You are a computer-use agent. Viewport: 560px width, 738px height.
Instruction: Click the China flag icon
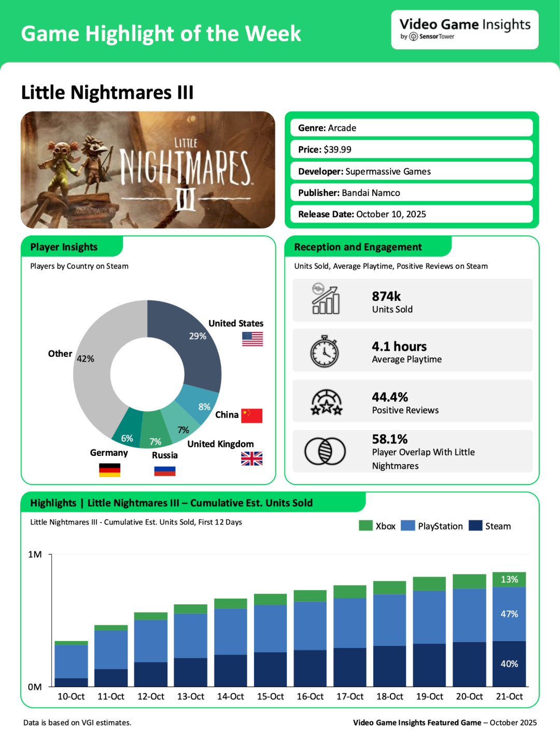[251, 415]
